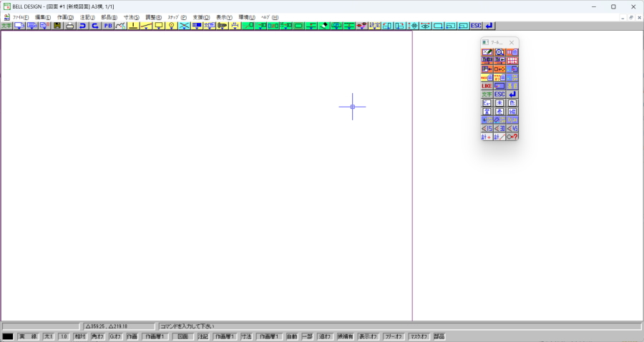Close the floating tool palette
Viewport: 644px width, 342px height.
[512, 43]
